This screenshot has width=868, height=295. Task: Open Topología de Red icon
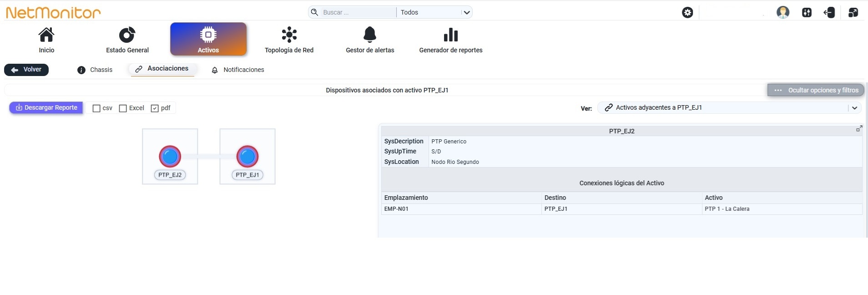(289, 35)
